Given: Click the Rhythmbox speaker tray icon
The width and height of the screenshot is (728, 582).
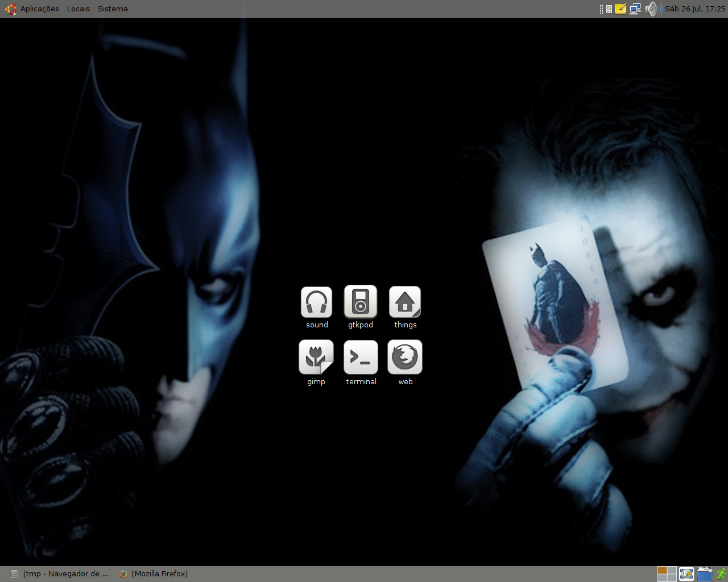Looking at the screenshot, I should [x=609, y=9].
